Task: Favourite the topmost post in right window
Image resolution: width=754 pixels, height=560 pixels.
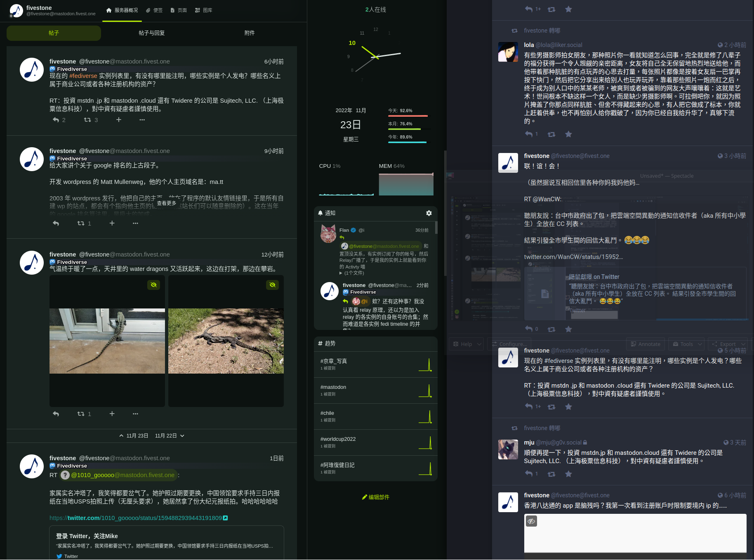Action: point(568,9)
